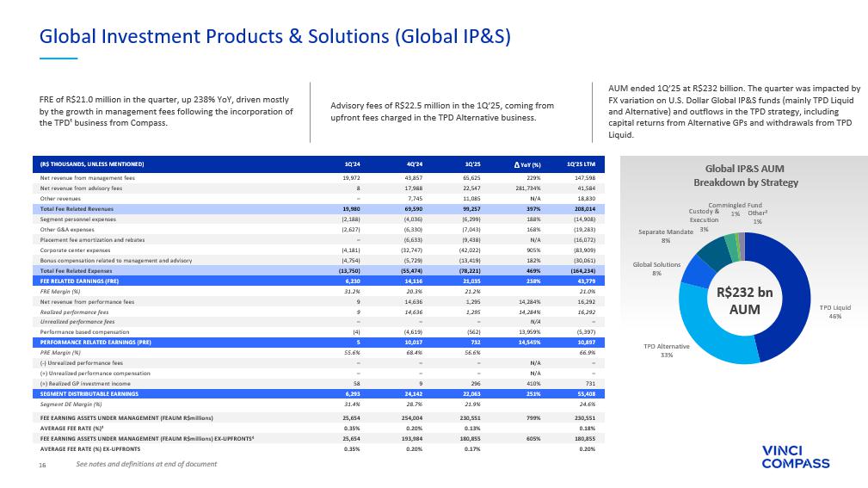Image resolution: width=868 pixels, height=488 pixels.
Task: Click '(R$ THOUSANDS, UNLESS MENTIONED)' header
Action: [92, 164]
